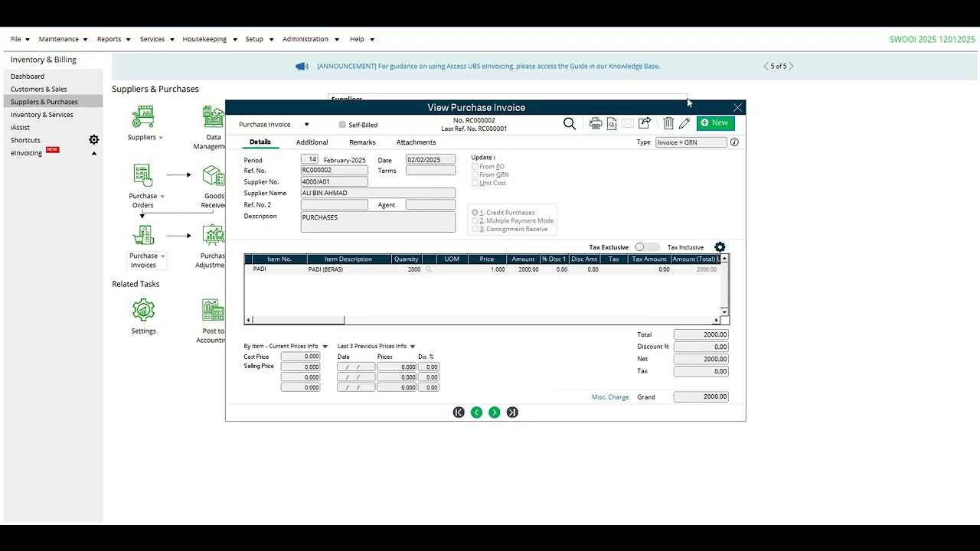The image size is (980, 551).
Task: Switch to the Attachments tab
Action: pos(416,142)
